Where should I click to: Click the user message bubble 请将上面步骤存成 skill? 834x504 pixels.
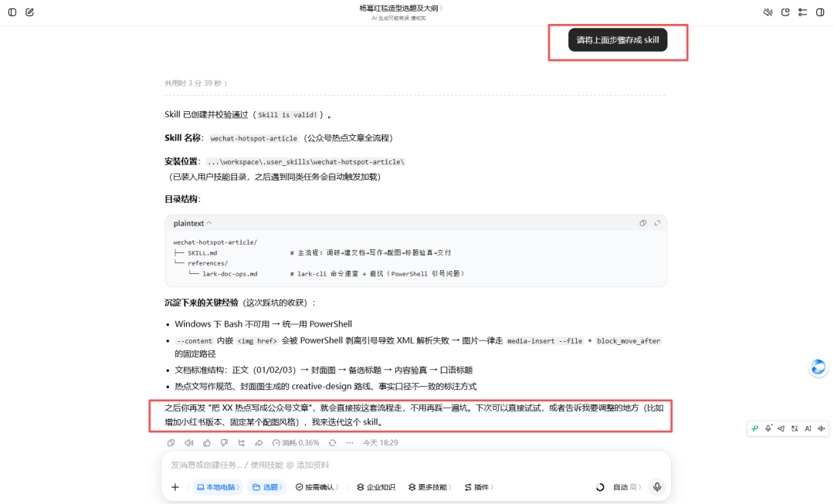[x=618, y=40]
